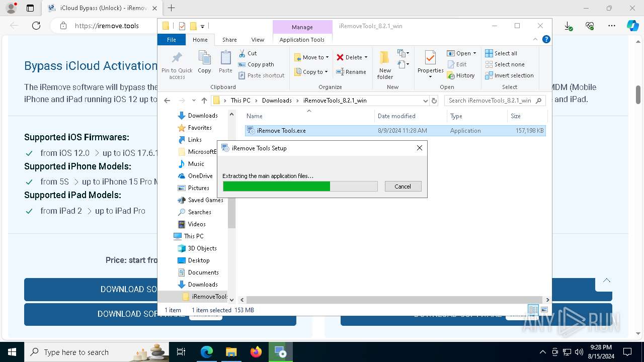Click Copy path in Clipboard group
644x362 pixels.
coord(256,64)
